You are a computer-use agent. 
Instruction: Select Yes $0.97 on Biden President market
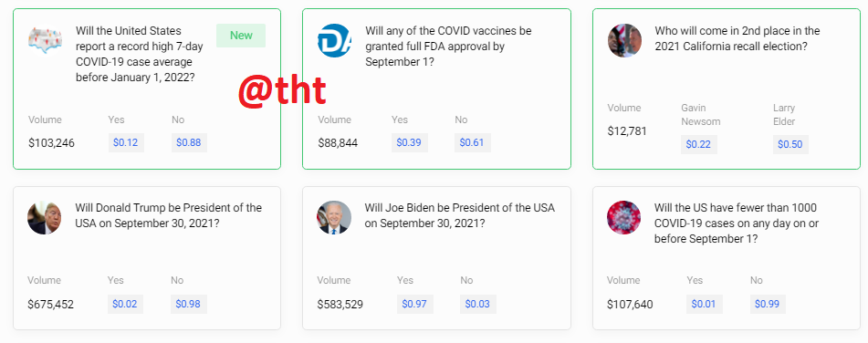point(414,305)
